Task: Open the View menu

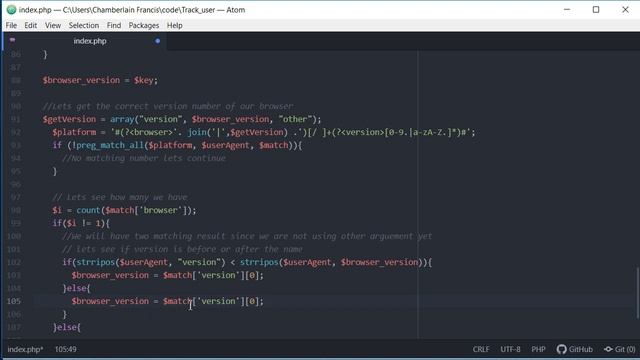Action: click(53, 25)
